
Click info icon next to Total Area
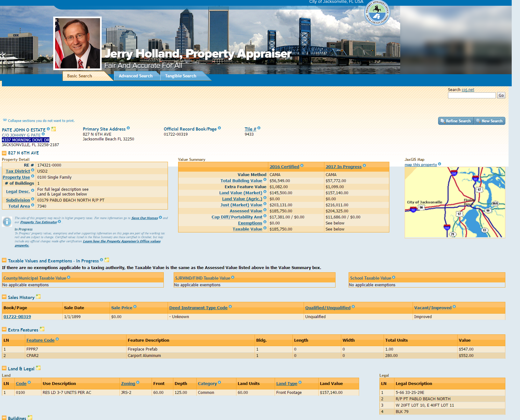point(32,205)
